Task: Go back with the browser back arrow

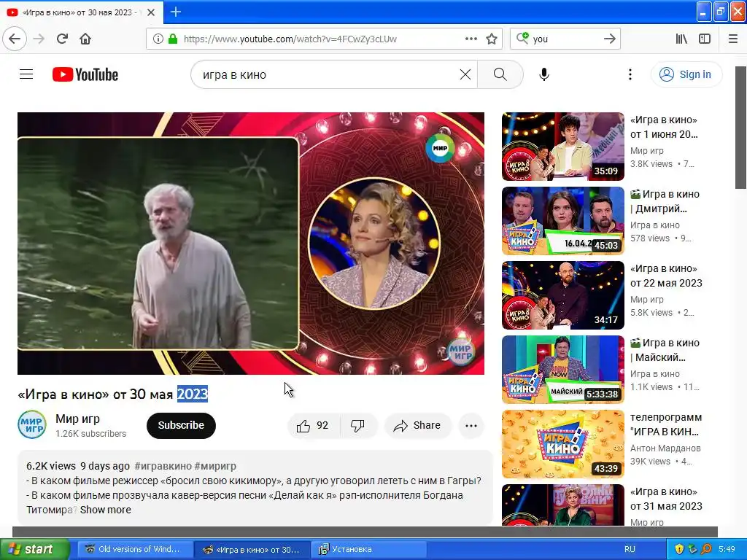Action: pyautogui.click(x=15, y=39)
